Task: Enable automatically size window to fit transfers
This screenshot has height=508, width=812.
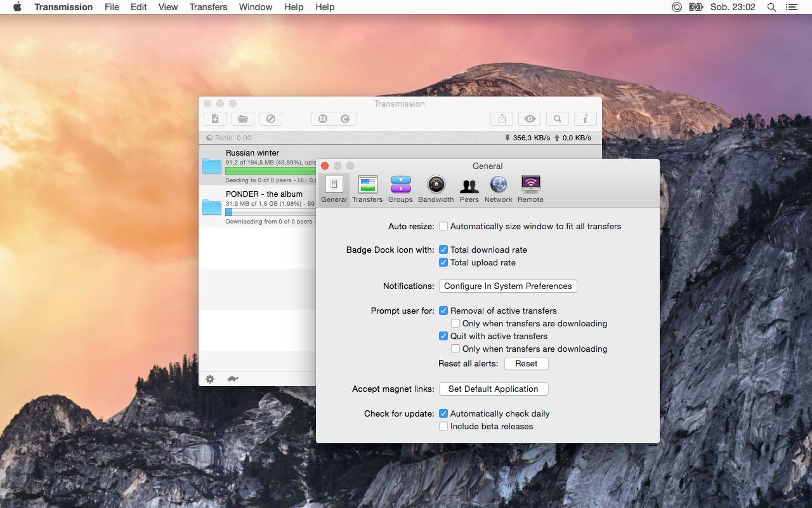Action: pyautogui.click(x=443, y=226)
